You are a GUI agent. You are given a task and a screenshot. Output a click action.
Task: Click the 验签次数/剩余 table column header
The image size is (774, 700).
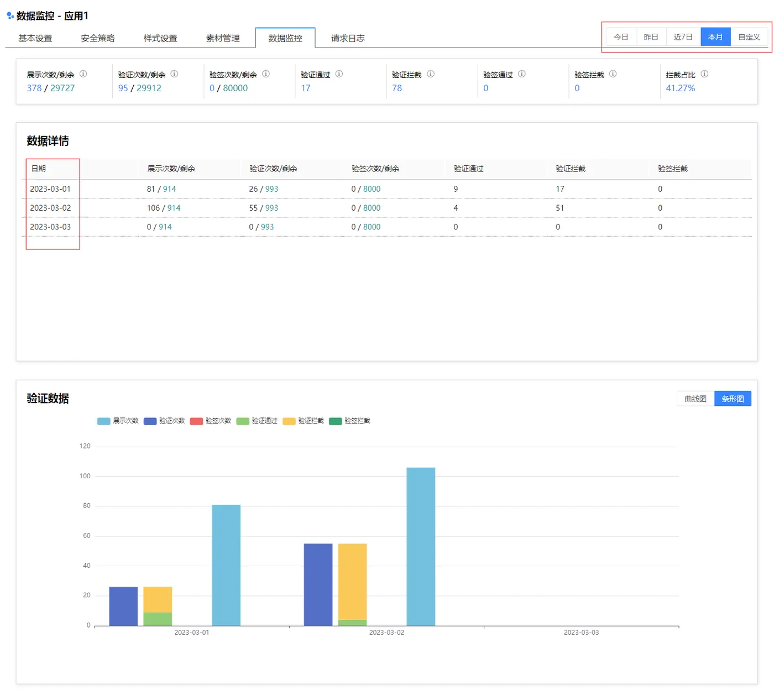tap(375, 169)
